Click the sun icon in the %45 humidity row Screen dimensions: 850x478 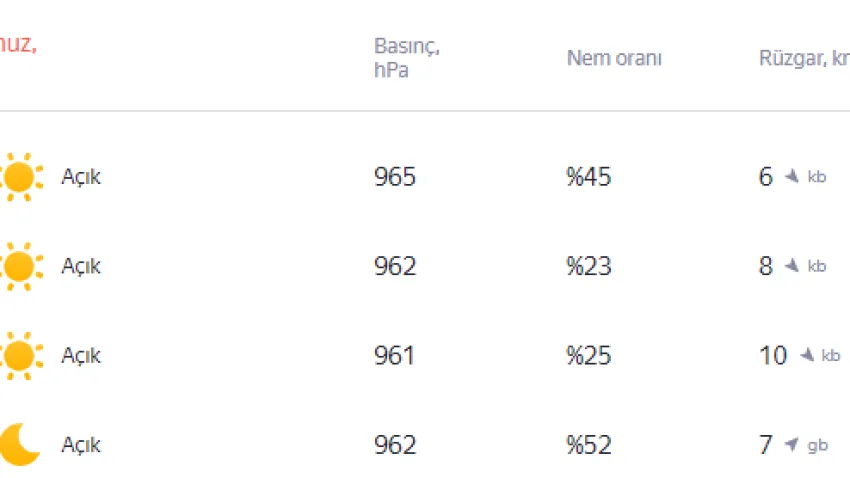[x=19, y=177]
